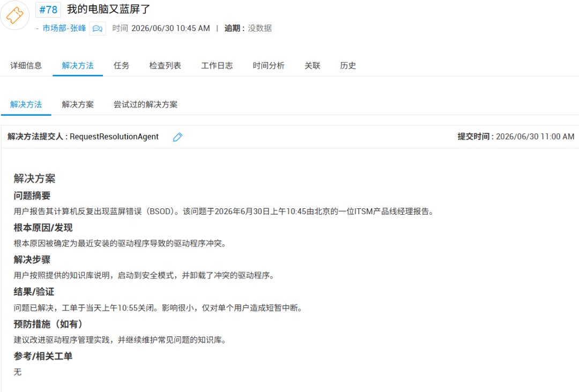Click the 预防措施（如有） heading

[49, 324]
